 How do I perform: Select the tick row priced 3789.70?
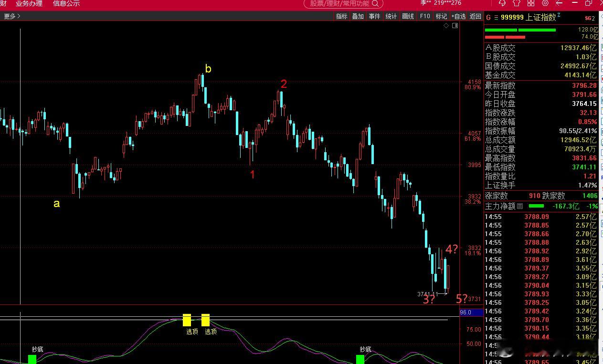pos(540,320)
